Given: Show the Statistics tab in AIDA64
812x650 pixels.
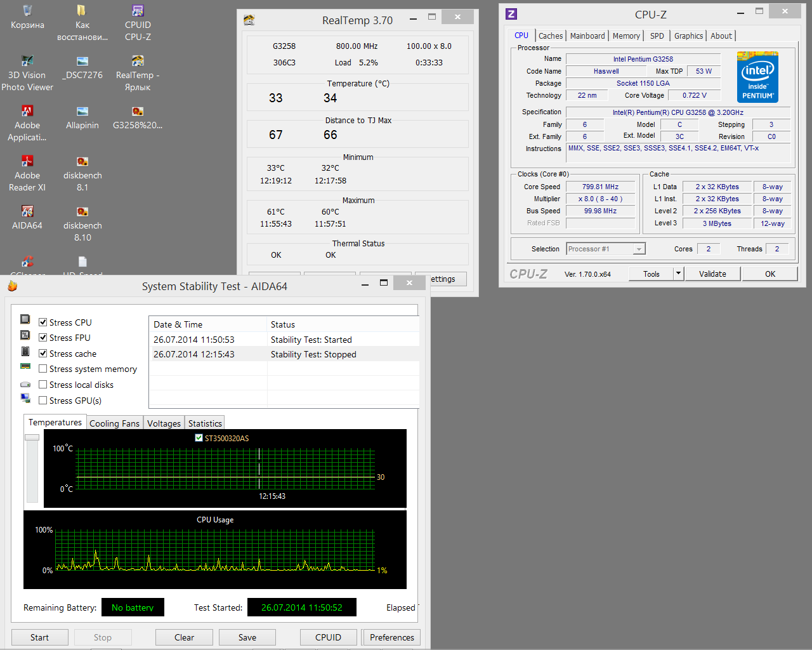Looking at the screenshot, I should coord(205,423).
